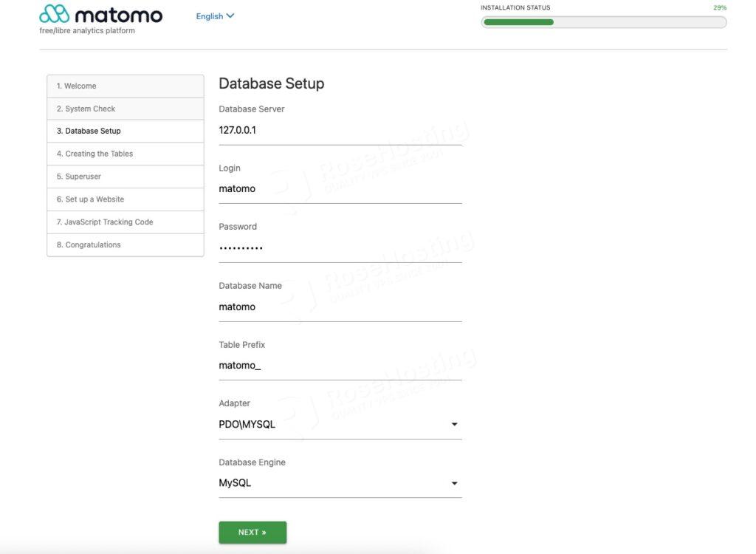Click the Login input field
This screenshot has width=756, height=554.
click(x=340, y=188)
